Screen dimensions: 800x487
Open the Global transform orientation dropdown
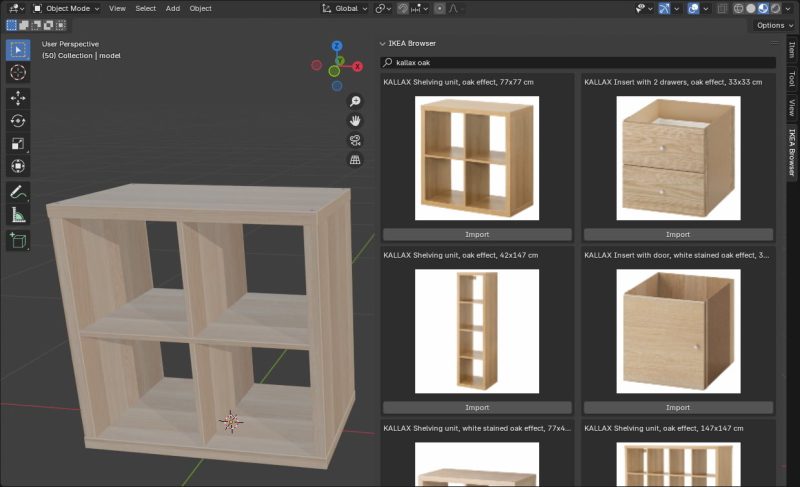(x=345, y=8)
